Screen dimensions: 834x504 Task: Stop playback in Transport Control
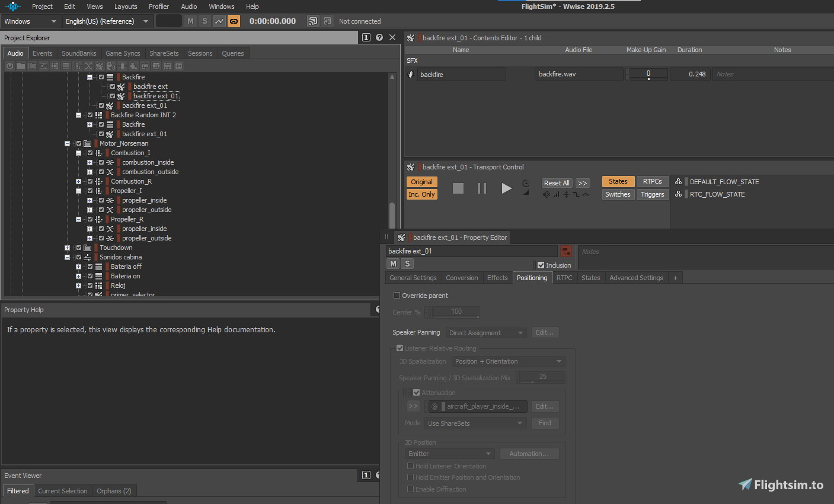tap(458, 188)
